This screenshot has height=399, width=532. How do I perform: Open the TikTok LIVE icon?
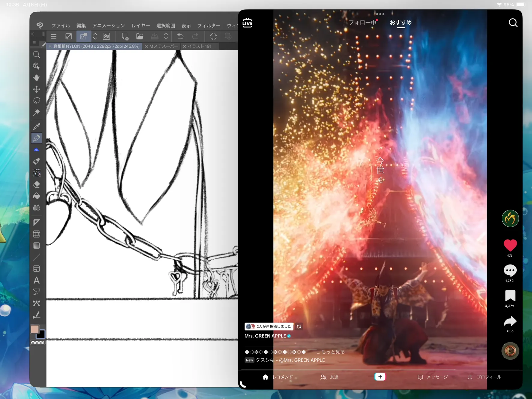248,23
